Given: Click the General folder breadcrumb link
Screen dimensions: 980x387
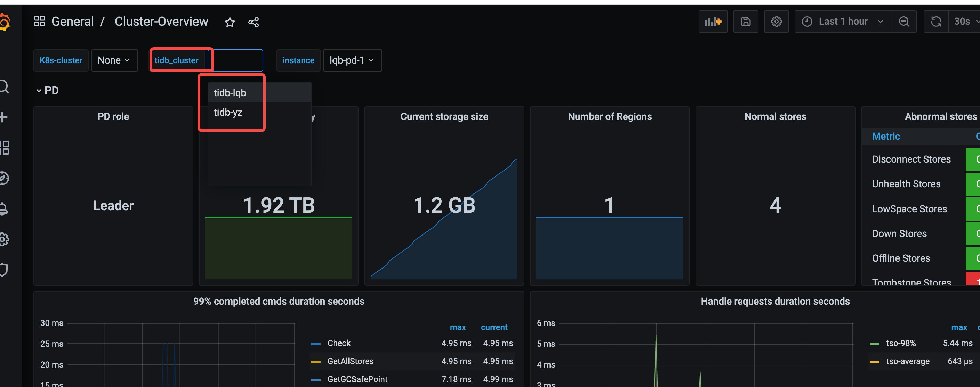Looking at the screenshot, I should point(72,22).
